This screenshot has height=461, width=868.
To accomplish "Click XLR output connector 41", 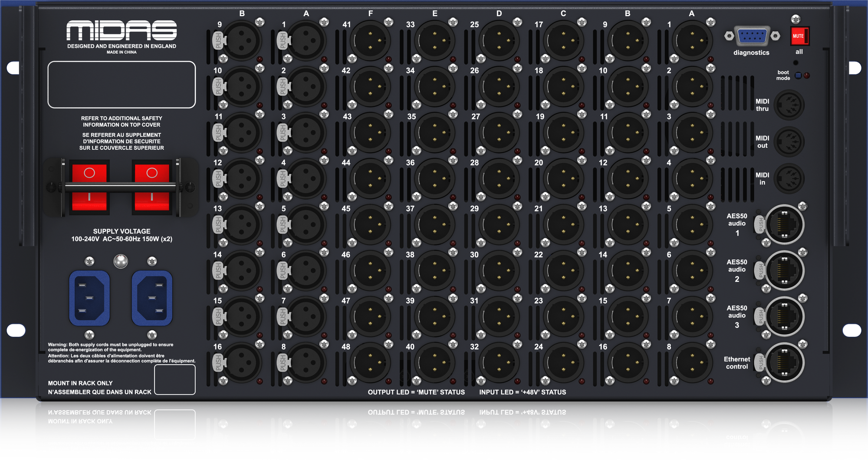I will (x=370, y=41).
